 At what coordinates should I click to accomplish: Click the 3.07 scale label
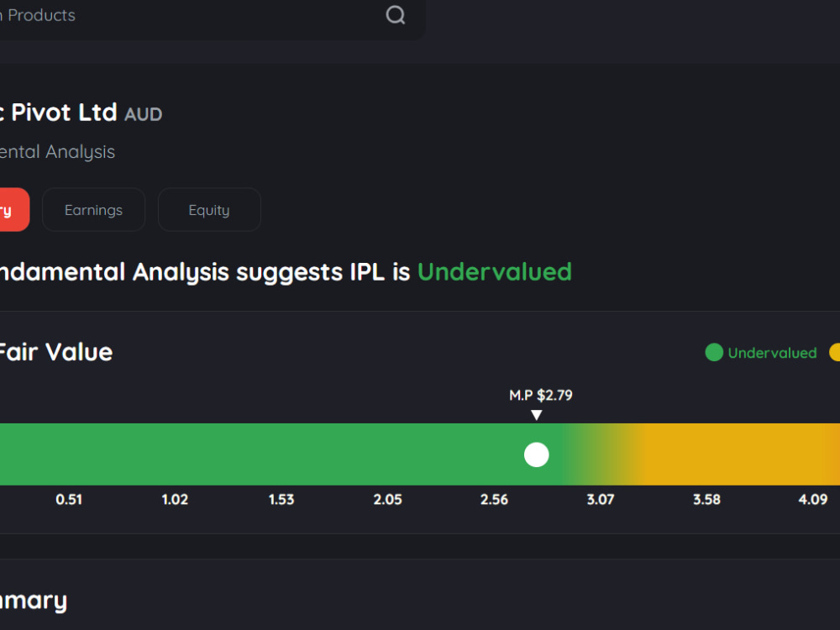[x=600, y=500]
